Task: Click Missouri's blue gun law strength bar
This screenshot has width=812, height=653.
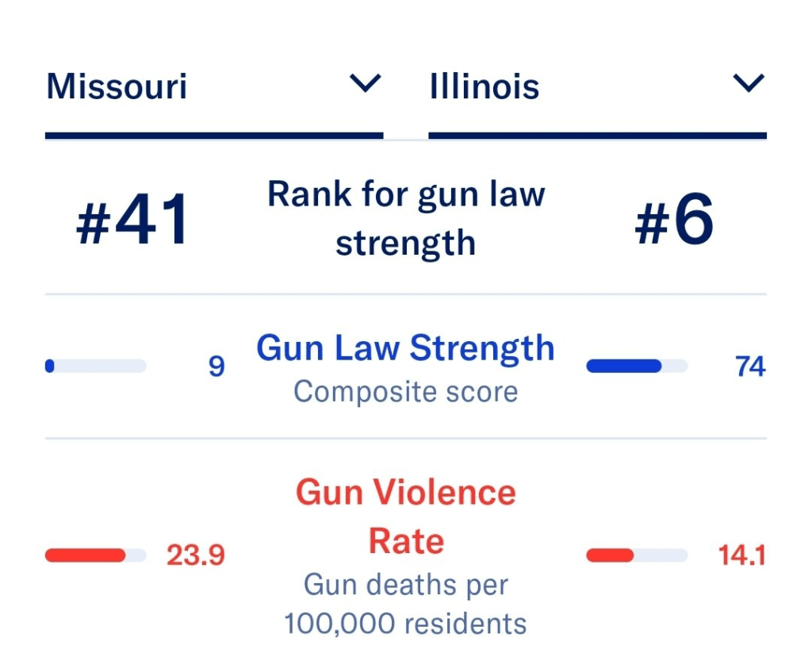Action: [x=96, y=366]
